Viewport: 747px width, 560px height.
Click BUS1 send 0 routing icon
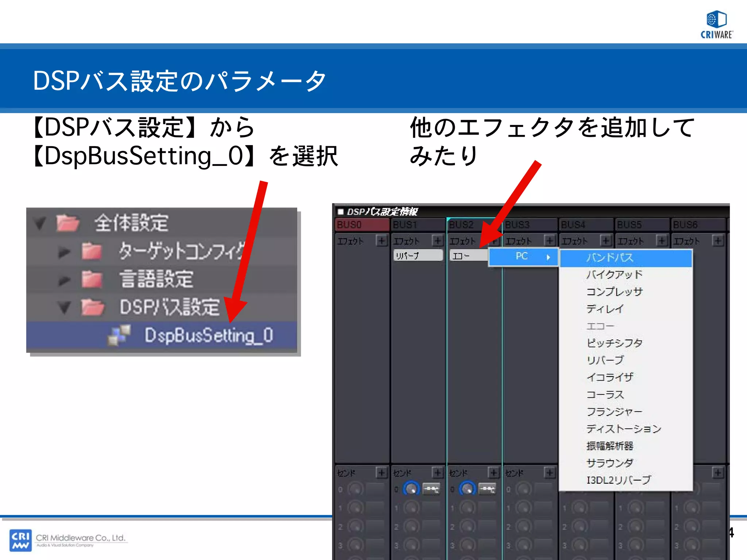click(x=431, y=489)
